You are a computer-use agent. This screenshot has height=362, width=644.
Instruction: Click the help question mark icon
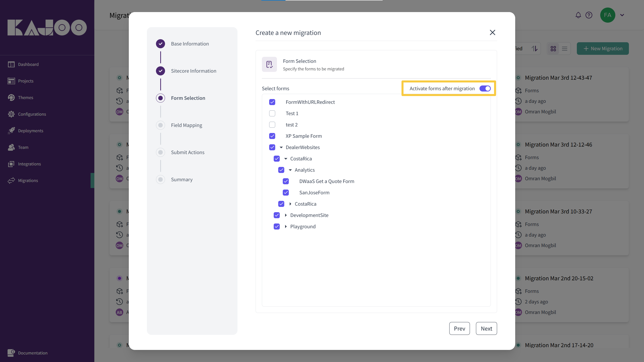[589, 15]
